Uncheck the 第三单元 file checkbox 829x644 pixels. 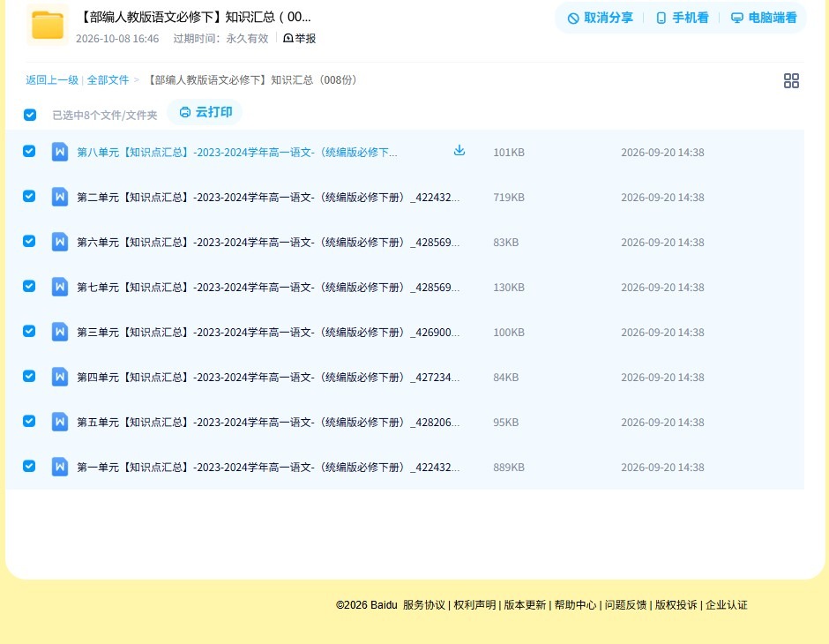[x=29, y=331]
